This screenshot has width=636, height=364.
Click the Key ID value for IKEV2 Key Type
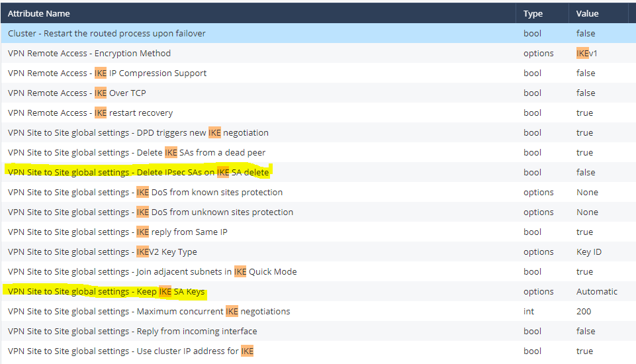click(588, 252)
